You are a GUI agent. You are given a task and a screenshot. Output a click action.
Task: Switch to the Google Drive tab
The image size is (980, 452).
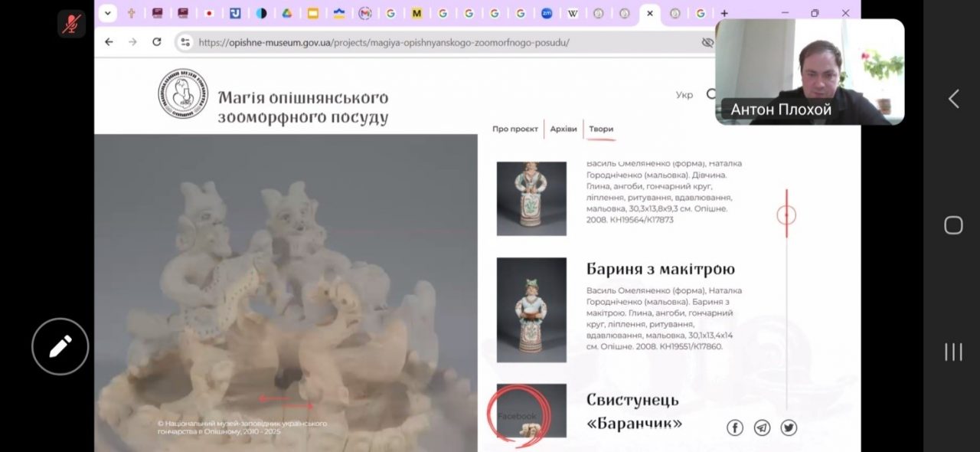click(x=287, y=13)
